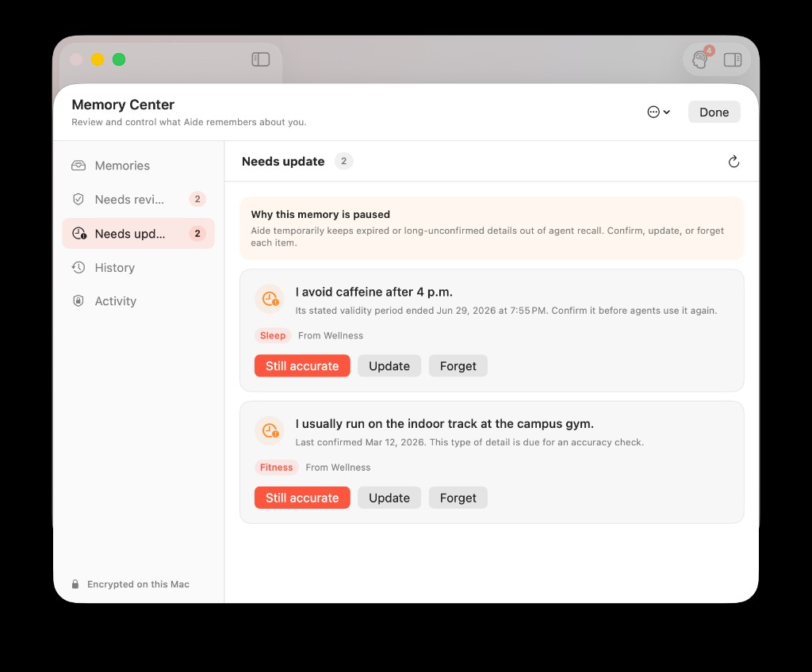Click the yellow minimize window button

pos(98,59)
